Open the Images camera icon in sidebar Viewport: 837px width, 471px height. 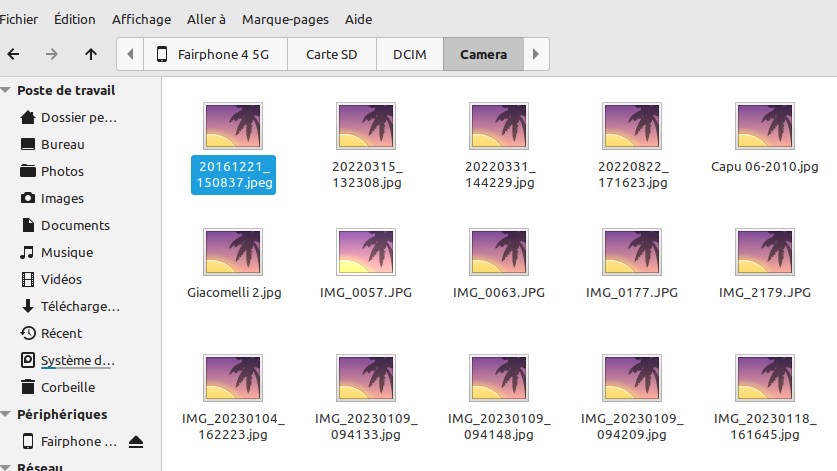(28, 198)
